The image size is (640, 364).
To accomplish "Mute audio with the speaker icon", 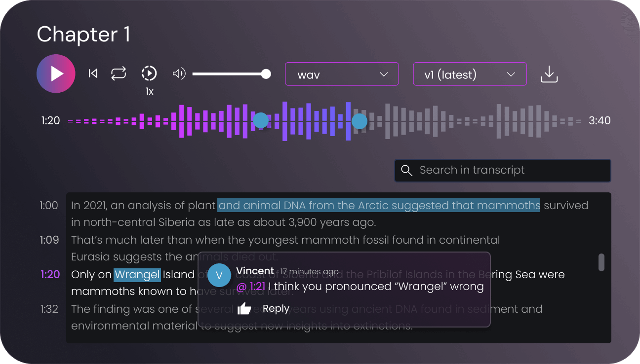I will (179, 74).
